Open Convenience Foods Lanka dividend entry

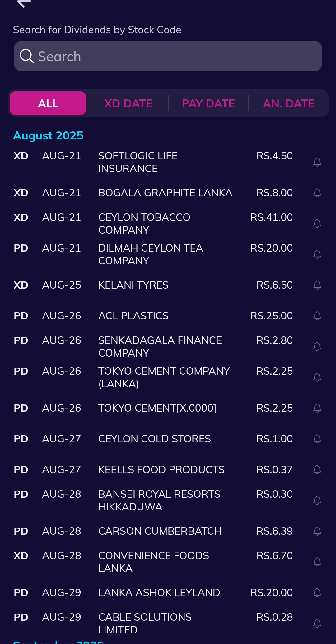click(x=168, y=562)
